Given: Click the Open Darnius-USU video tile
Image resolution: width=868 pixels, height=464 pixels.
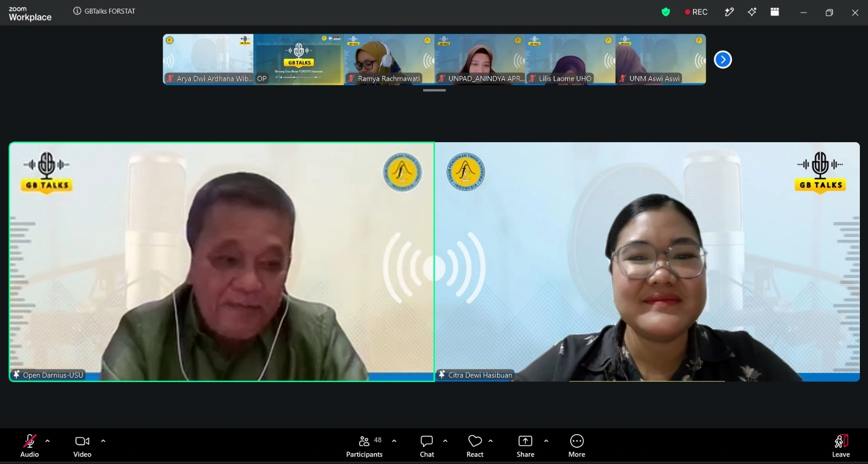Looking at the screenshot, I should (222, 262).
